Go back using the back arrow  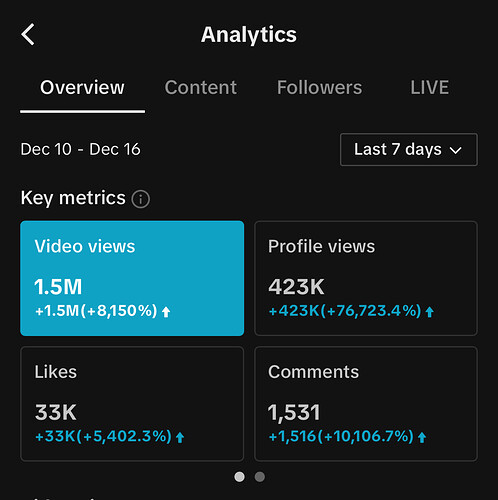(28, 34)
